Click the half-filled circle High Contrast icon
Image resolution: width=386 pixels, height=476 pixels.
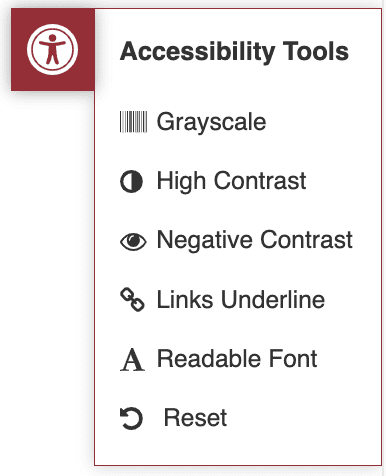point(131,182)
